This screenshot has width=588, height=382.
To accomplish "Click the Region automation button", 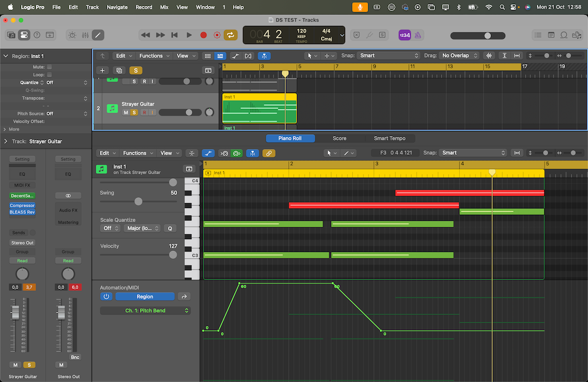I will pos(145,297).
